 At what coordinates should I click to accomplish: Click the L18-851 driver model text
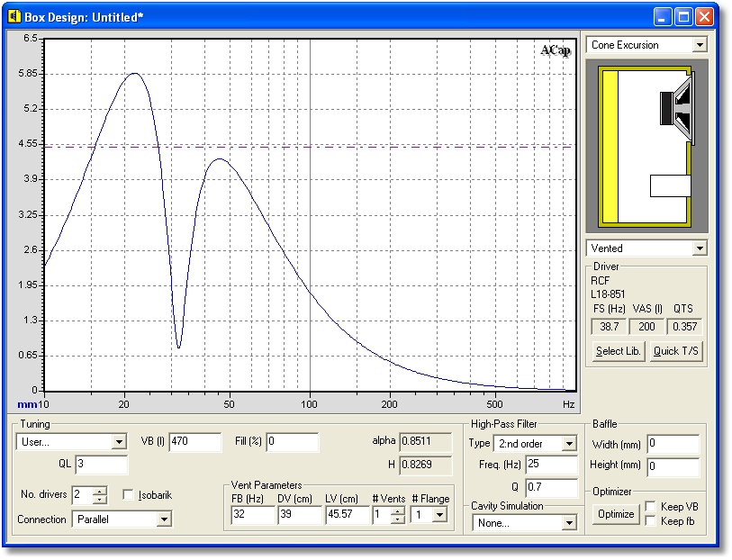pos(608,294)
